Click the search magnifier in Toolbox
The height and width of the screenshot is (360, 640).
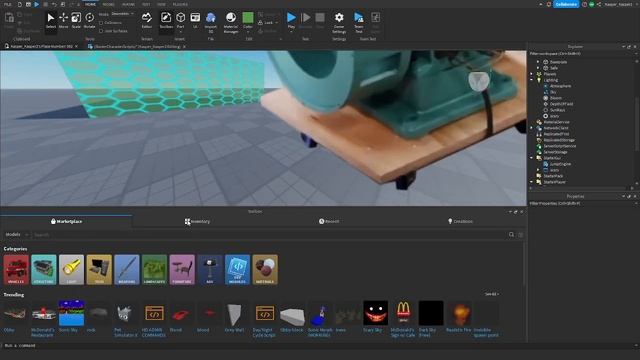tap(511, 235)
